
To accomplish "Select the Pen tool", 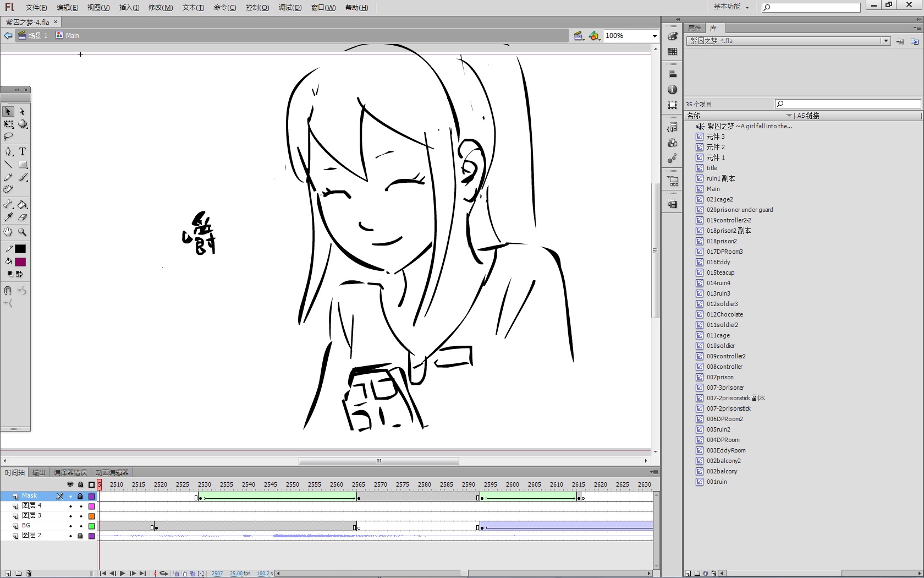I will click(8, 151).
